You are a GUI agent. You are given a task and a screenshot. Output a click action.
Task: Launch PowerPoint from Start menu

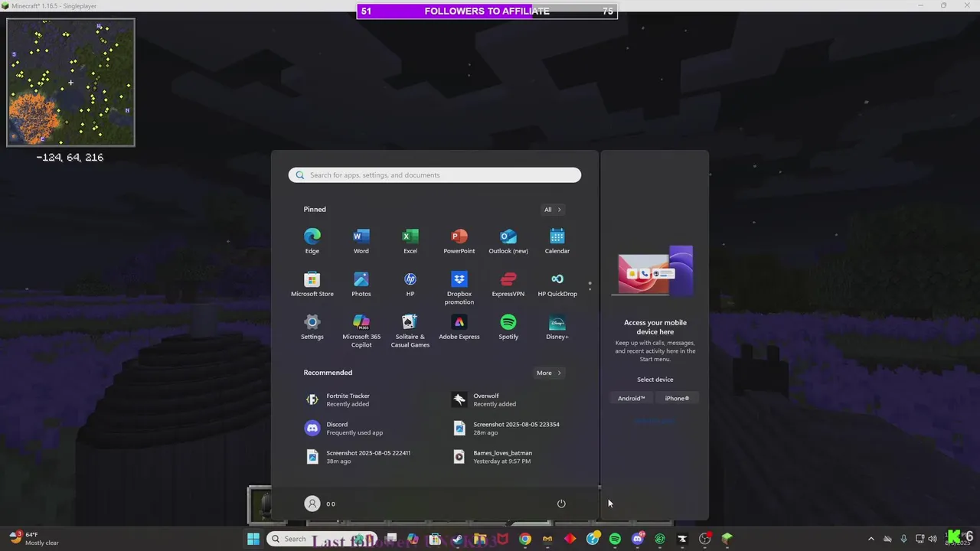459,240
